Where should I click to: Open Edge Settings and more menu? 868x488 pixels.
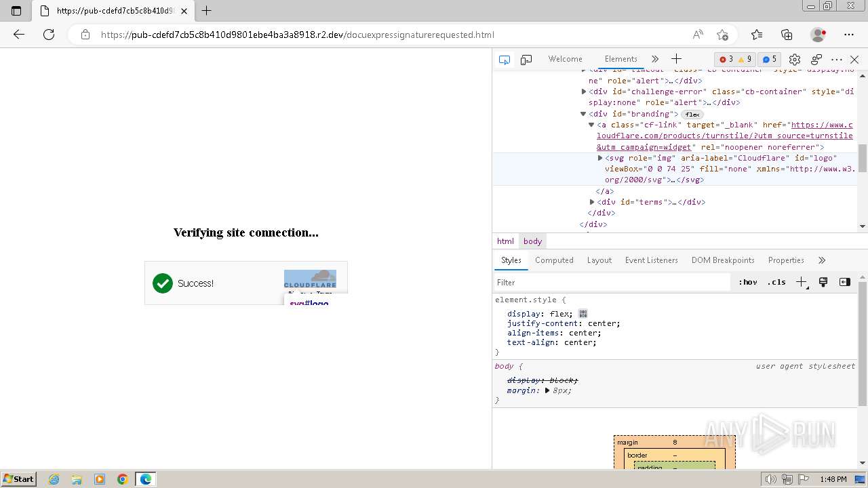point(849,35)
